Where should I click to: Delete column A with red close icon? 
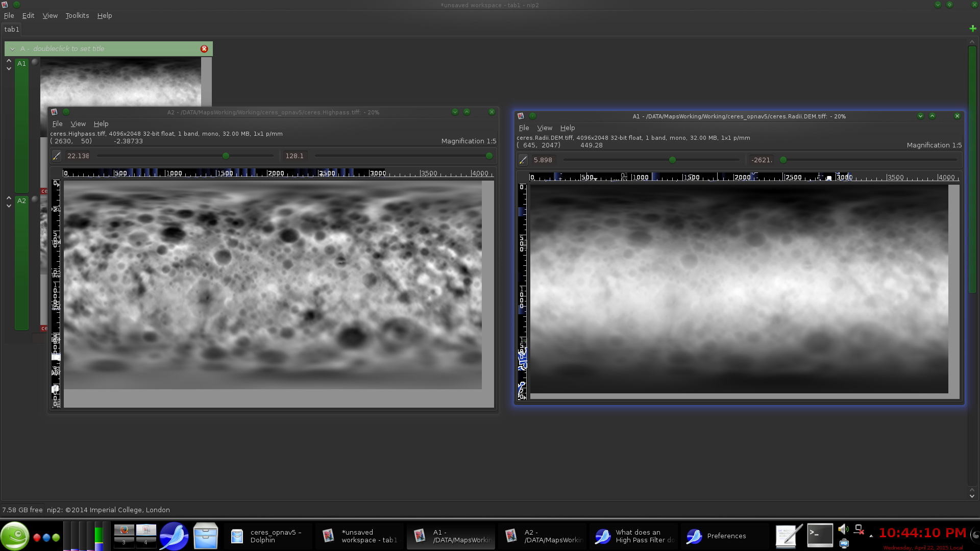(x=204, y=49)
